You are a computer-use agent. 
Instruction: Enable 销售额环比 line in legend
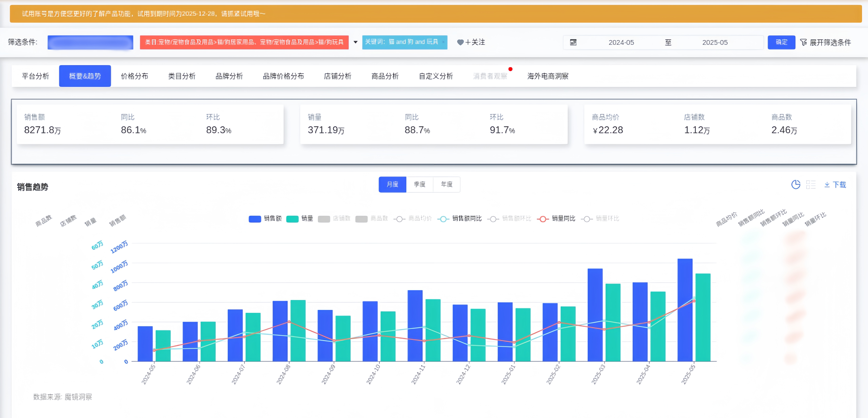click(x=509, y=219)
